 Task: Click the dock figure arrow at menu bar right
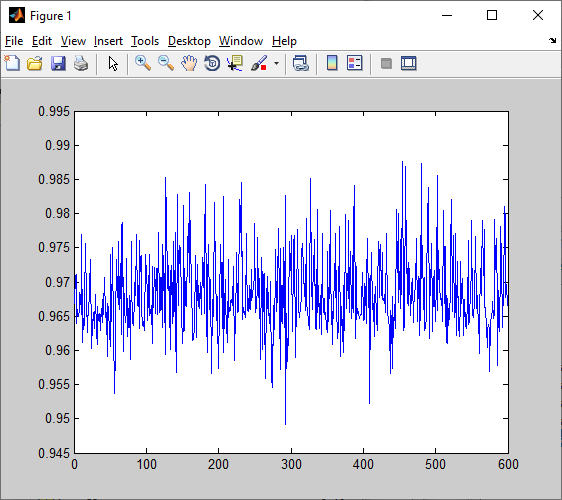[552, 41]
